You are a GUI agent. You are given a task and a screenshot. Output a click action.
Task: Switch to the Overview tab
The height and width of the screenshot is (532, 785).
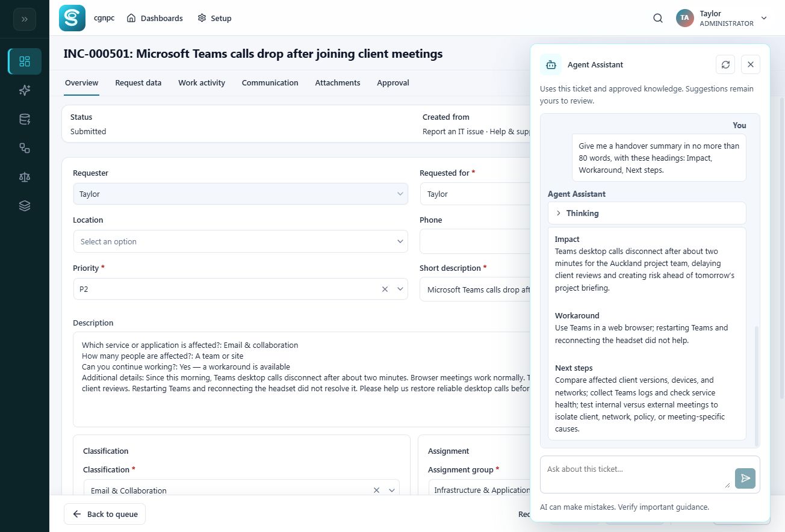82,83
